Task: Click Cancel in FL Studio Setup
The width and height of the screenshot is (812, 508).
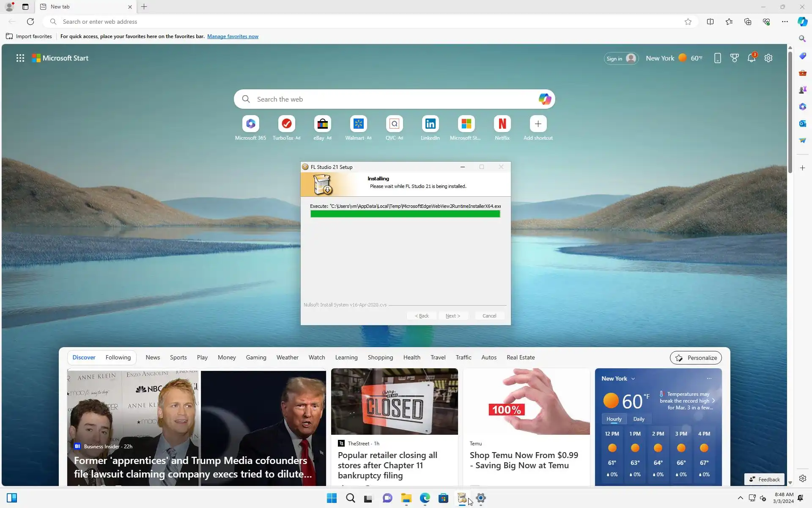Action: pyautogui.click(x=489, y=316)
